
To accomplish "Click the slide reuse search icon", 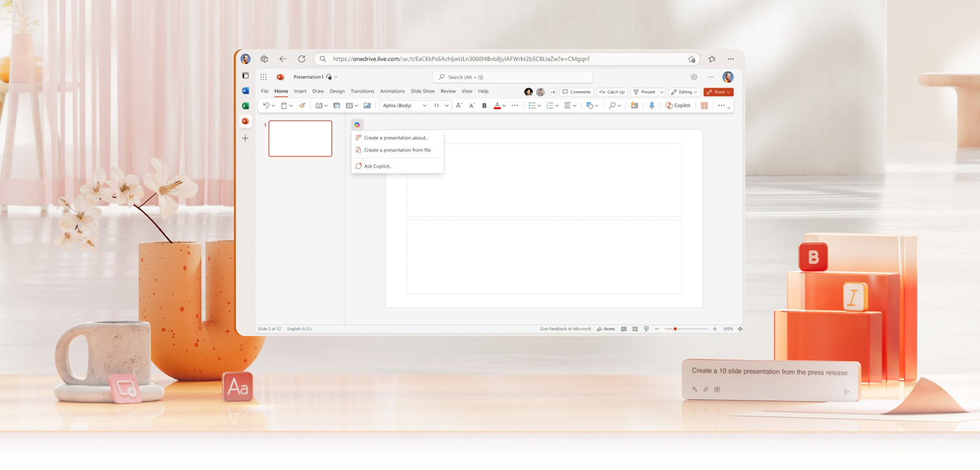I will (x=336, y=106).
